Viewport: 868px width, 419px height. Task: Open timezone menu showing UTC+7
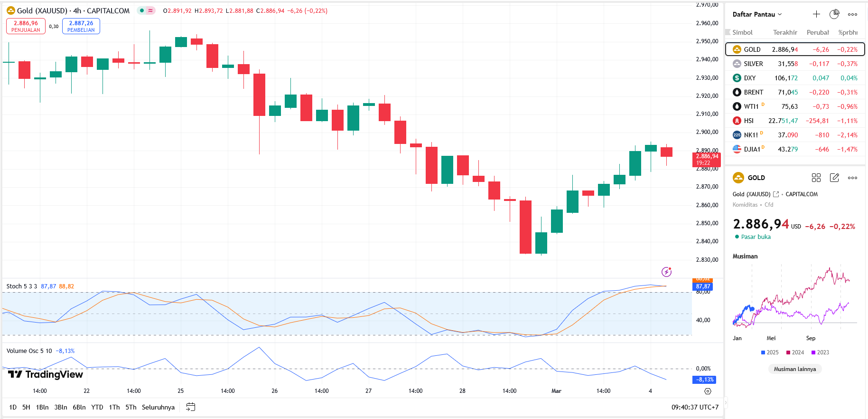coord(695,407)
